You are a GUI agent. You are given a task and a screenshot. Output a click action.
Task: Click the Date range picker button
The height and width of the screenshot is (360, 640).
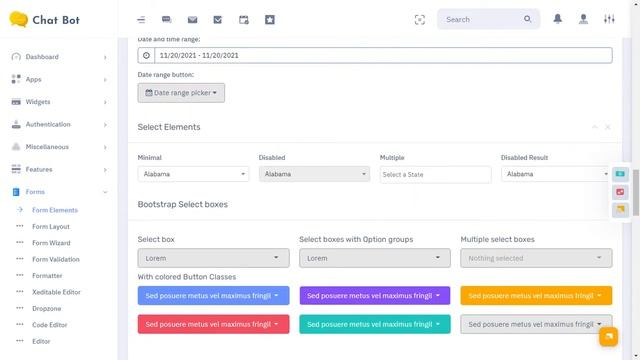pos(181,93)
